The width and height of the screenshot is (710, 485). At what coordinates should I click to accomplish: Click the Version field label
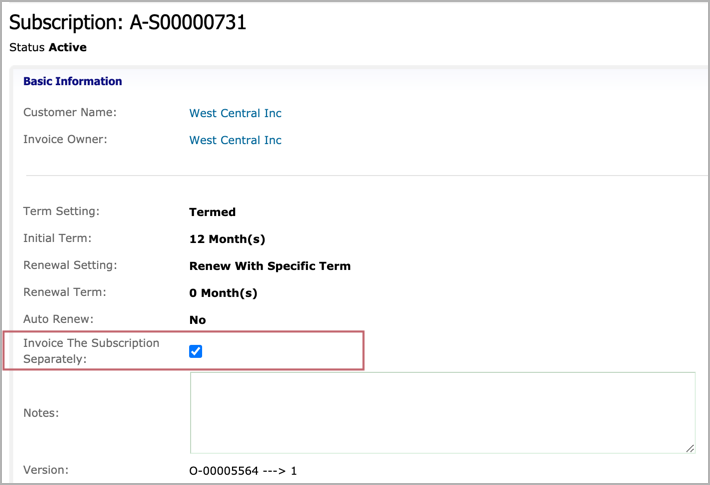coord(45,469)
